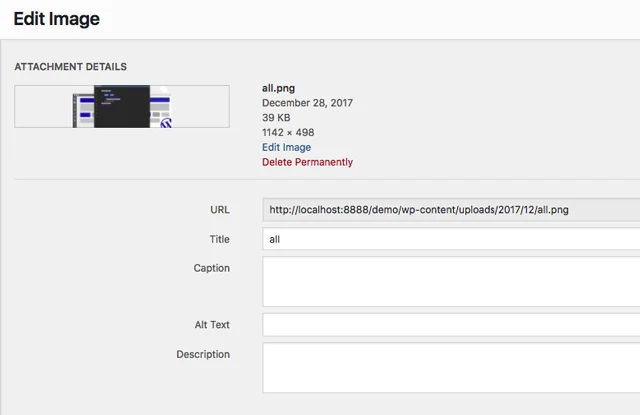Image resolution: width=640 pixels, height=415 pixels.
Task: Click the bold all.png file name
Action: click(x=281, y=88)
